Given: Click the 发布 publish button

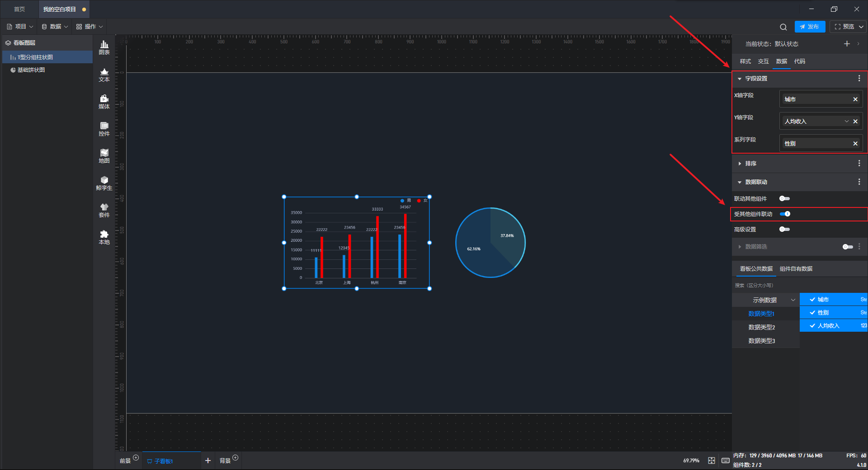Looking at the screenshot, I should pos(810,27).
